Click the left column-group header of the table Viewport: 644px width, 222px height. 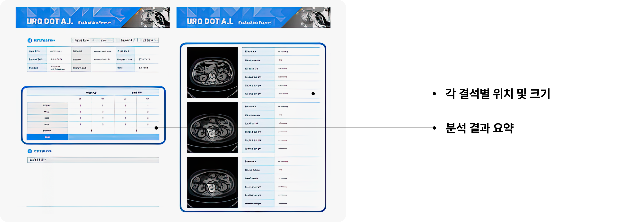(91, 93)
